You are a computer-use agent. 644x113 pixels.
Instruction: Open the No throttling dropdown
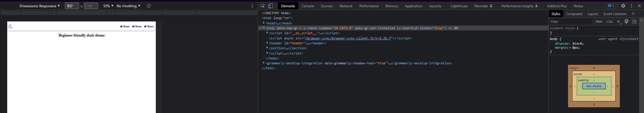click(x=128, y=6)
